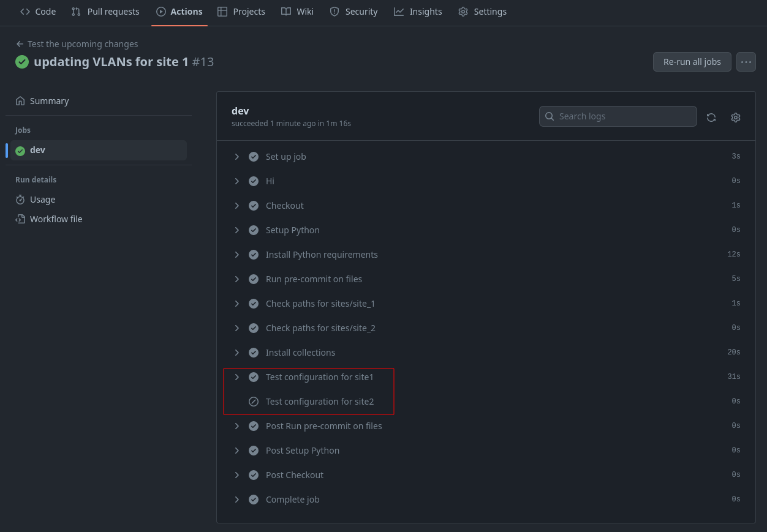Click the Search logs input field
This screenshot has height=532, width=767.
[x=618, y=116]
